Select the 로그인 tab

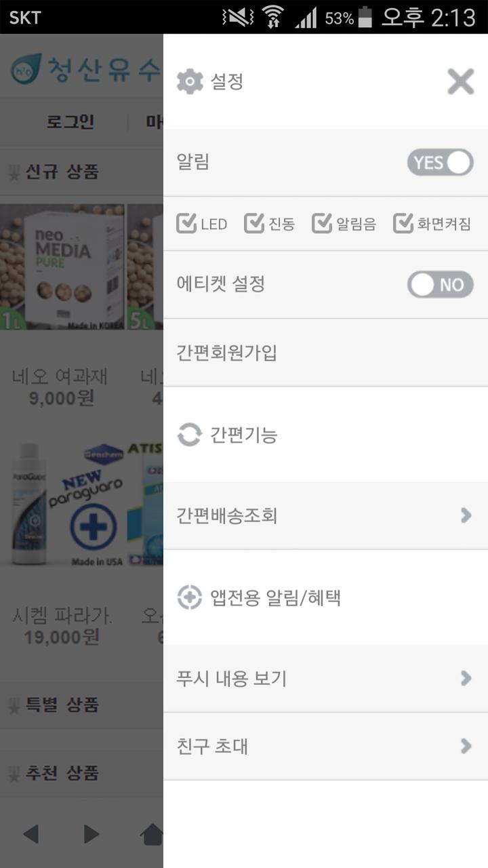[x=70, y=122]
